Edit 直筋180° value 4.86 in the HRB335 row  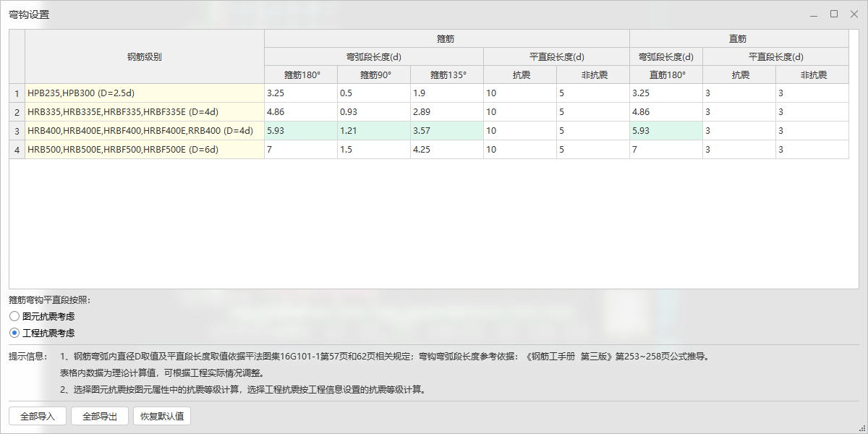(666, 112)
